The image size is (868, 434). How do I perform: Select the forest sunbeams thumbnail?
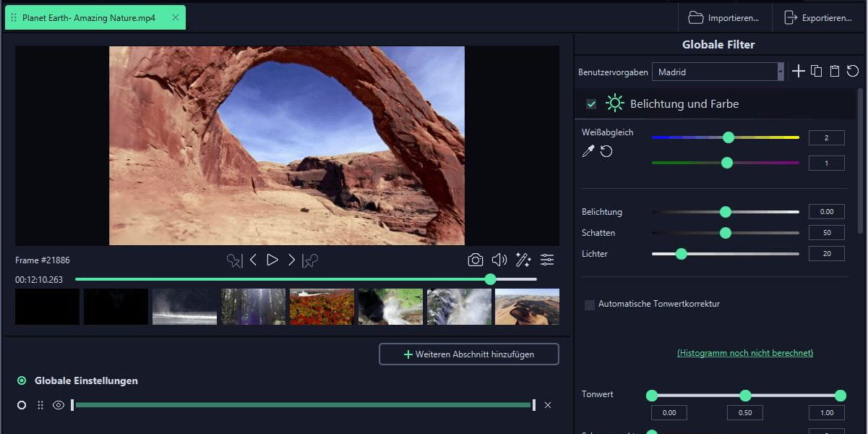pos(253,307)
